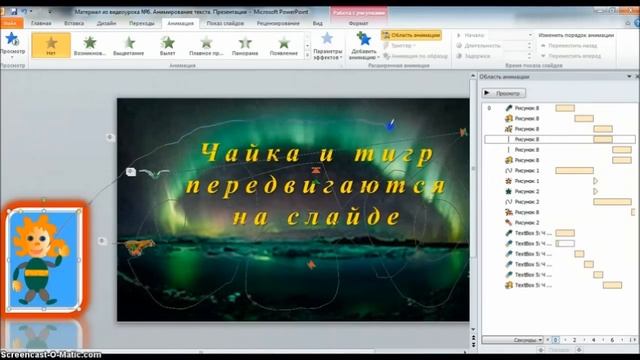Click Анимация по образцу painter
Image resolution: width=640 pixels, height=360 pixels.
415,56
